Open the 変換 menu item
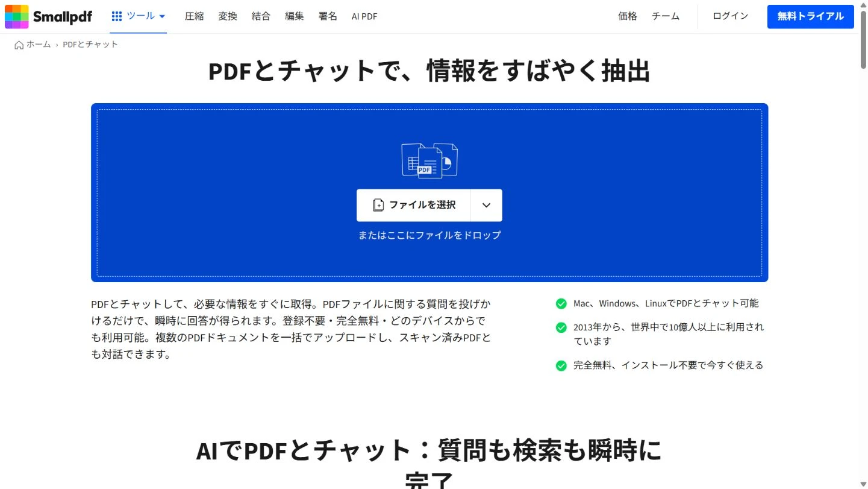The image size is (868, 489). tap(228, 16)
